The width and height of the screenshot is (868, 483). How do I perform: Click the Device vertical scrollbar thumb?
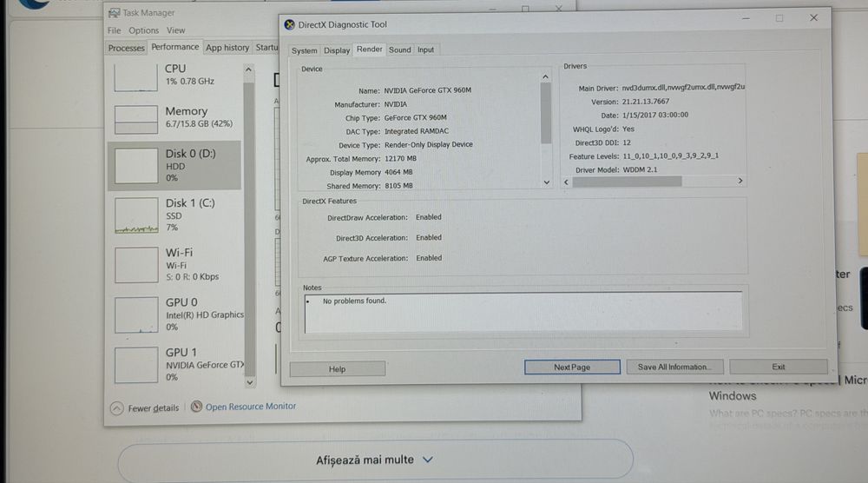546,113
